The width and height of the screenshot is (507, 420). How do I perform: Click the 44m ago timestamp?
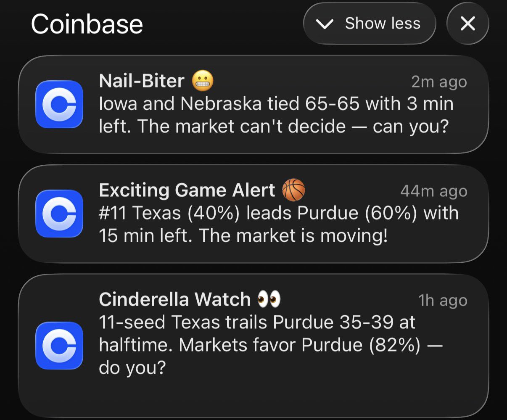point(433,191)
